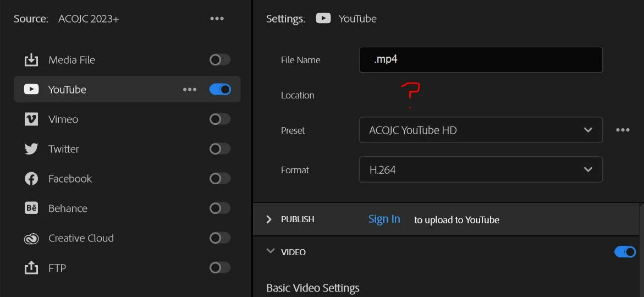Click the YouTube label in destination list
Image resolution: width=644 pixels, height=297 pixels.
(67, 90)
